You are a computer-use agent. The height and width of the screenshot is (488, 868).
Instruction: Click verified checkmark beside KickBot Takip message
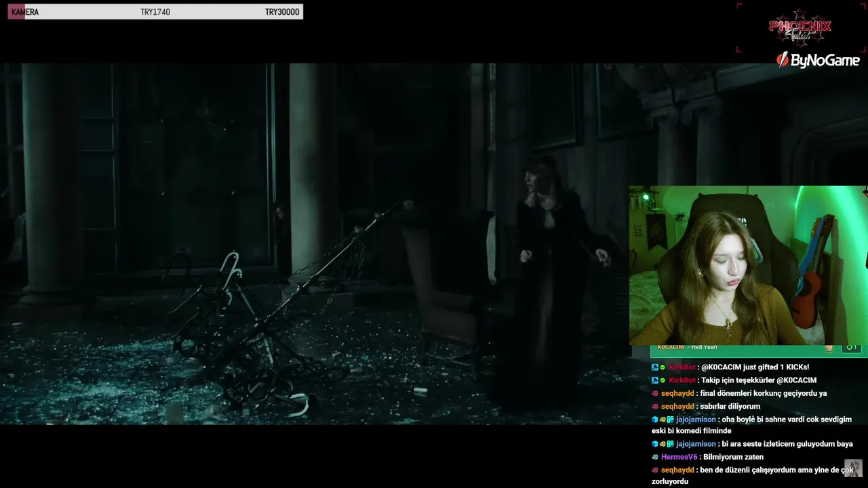(663, 380)
